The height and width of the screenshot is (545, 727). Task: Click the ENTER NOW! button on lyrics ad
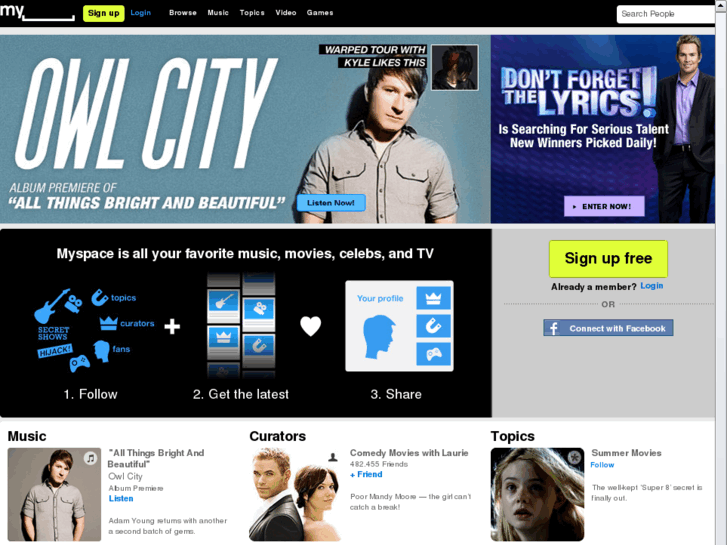(604, 206)
